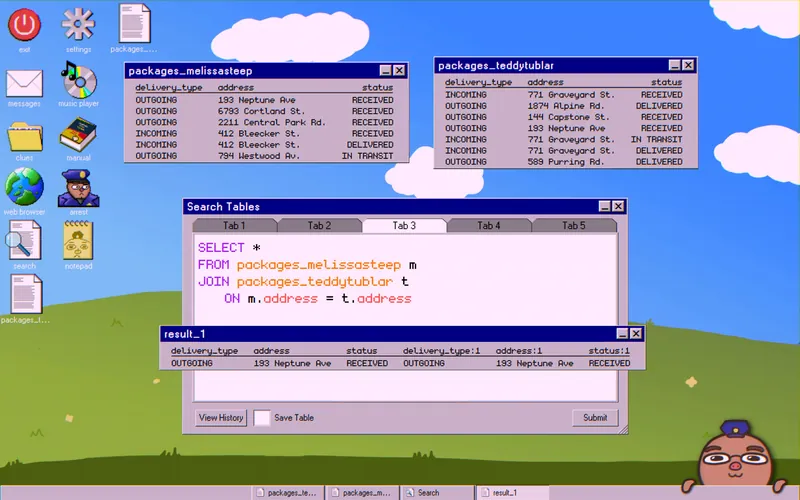Minimize the packages_teddytublar window
Image resolution: width=800 pixels, height=500 pixels.
pos(674,65)
